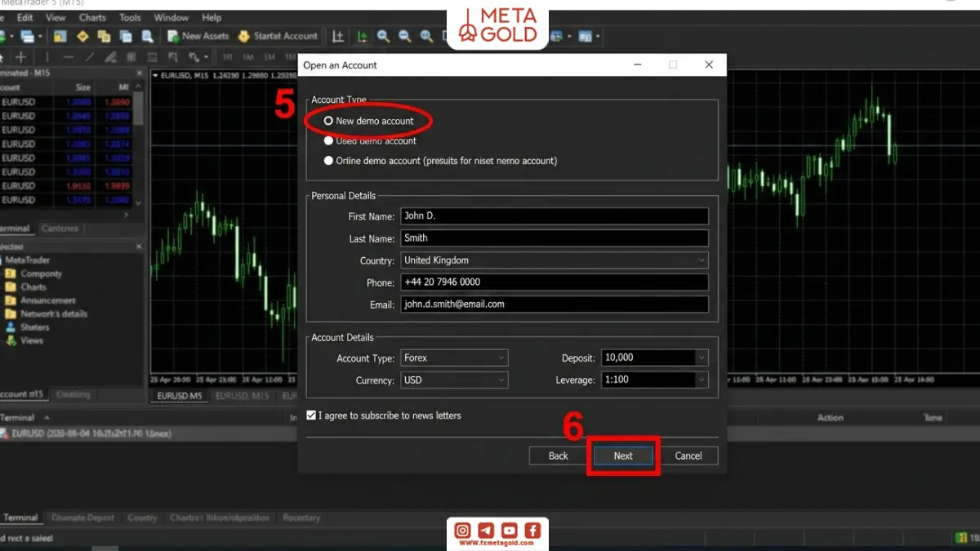Viewport: 980px width, 551px height.
Task: Click the Startet Account toolbar icon
Action: (x=243, y=36)
